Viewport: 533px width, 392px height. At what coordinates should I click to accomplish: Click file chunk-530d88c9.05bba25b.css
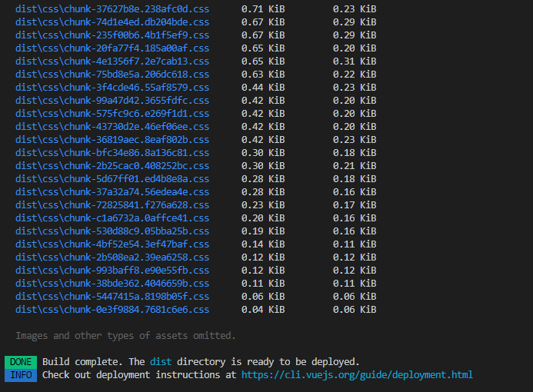pos(112,231)
